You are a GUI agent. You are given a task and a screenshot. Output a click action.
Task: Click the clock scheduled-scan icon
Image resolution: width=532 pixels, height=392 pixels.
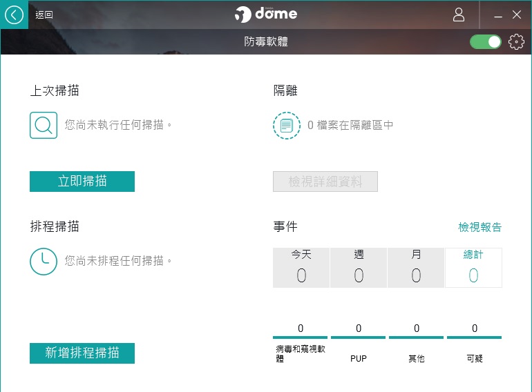pos(44,262)
